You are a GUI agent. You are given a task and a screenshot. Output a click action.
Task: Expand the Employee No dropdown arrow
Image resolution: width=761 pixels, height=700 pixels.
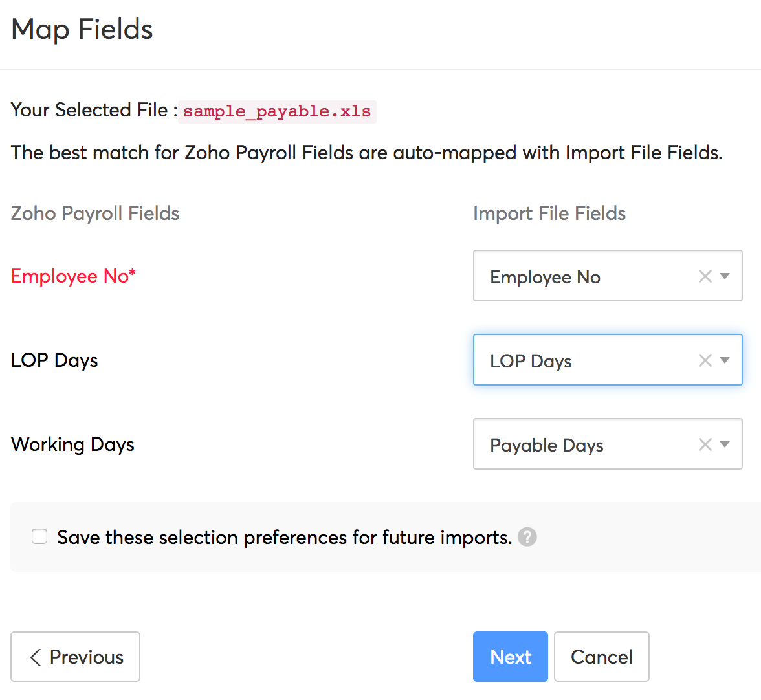point(725,276)
